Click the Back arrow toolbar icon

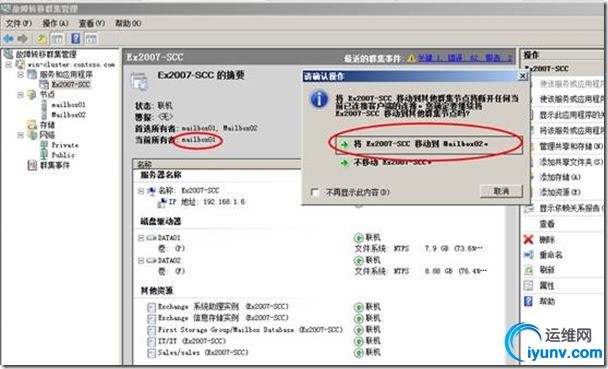pyautogui.click(x=8, y=38)
